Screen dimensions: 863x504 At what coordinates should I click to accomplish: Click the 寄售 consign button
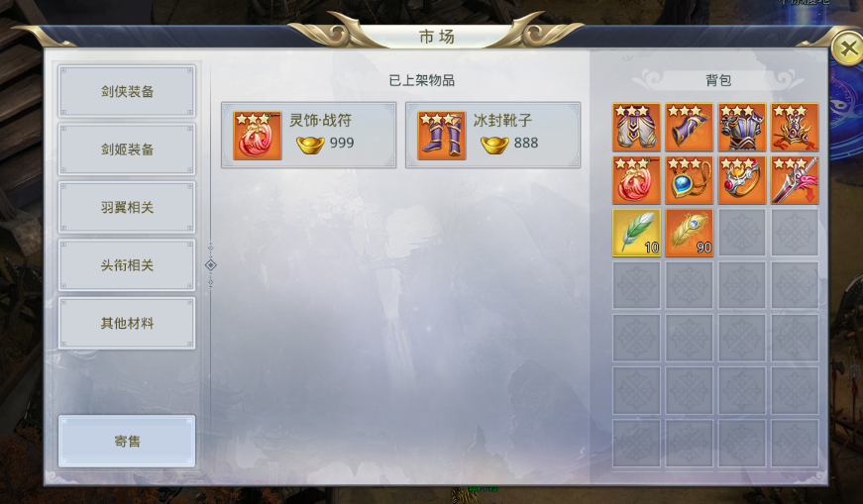coord(127,442)
